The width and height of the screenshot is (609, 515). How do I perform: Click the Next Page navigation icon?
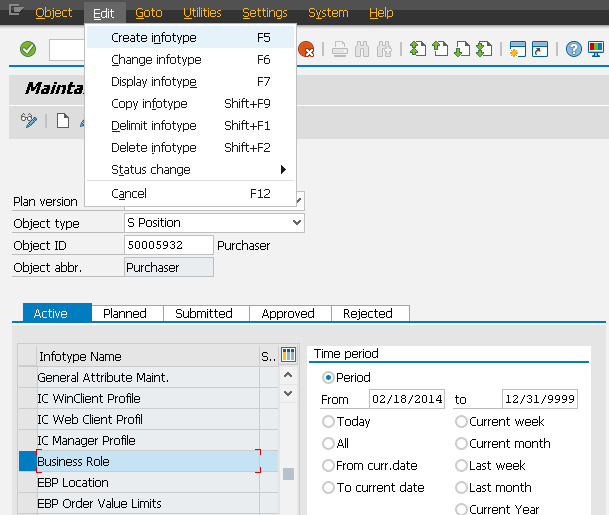[462, 49]
